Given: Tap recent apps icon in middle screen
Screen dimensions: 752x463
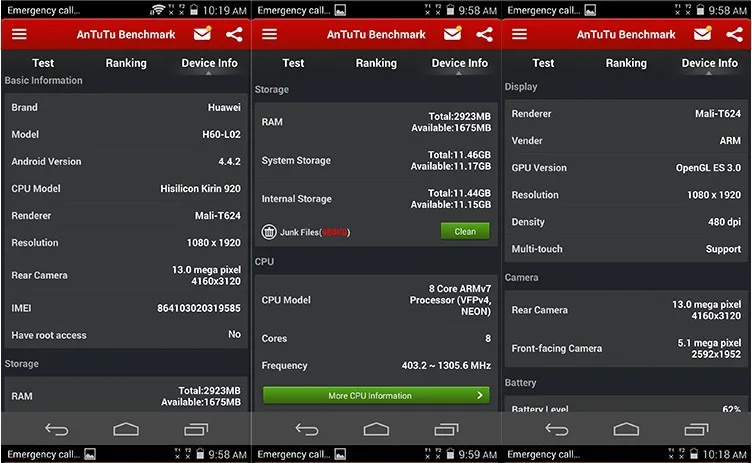Looking at the screenshot, I should coord(446,429).
